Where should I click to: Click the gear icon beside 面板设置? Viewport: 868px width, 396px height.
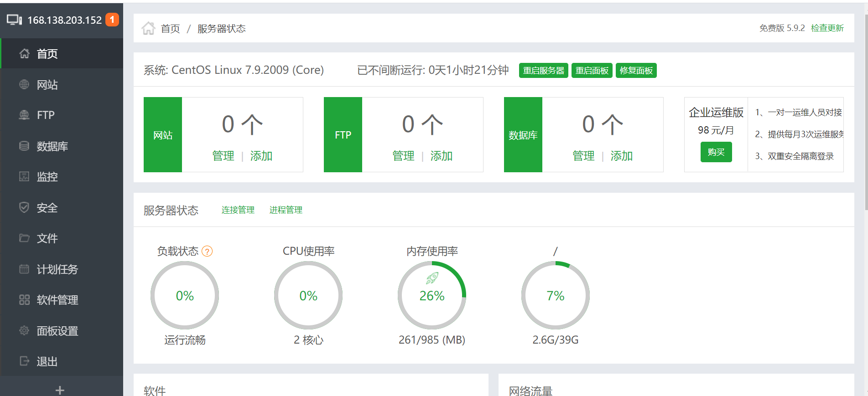point(24,330)
